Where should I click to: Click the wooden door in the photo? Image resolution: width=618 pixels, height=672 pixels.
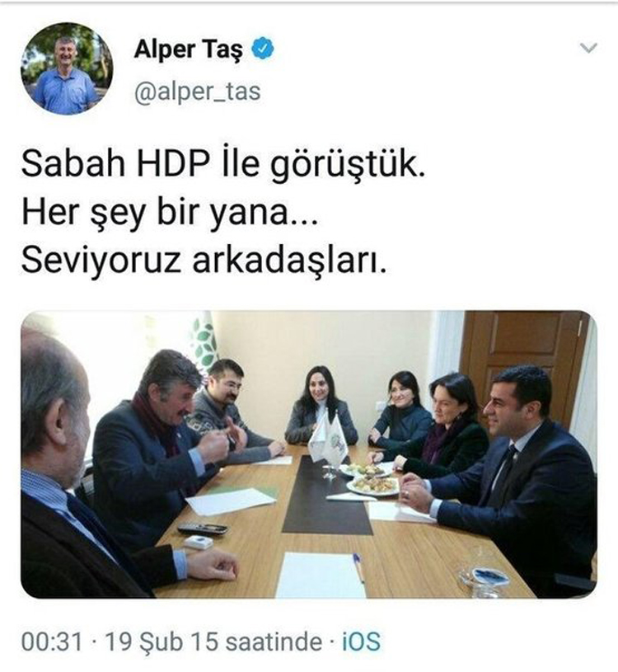click(523, 359)
